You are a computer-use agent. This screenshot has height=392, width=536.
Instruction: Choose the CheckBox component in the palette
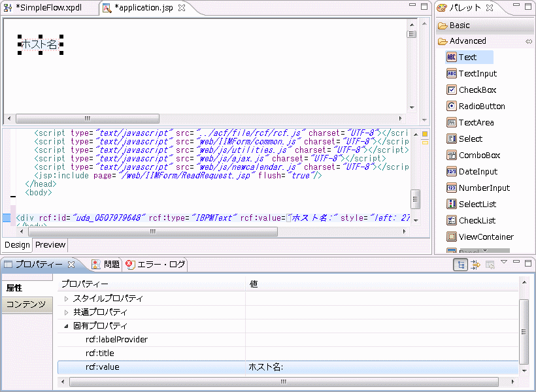(471, 90)
